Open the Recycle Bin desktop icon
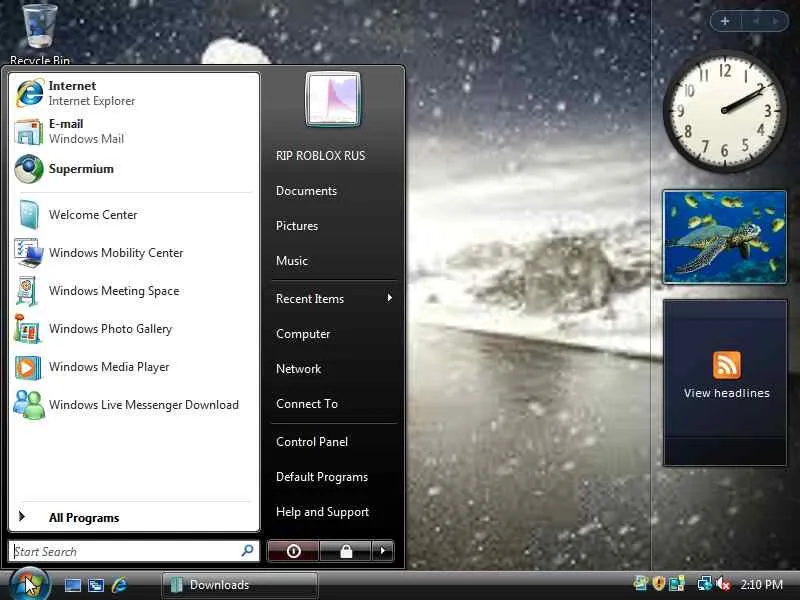This screenshot has height=600, width=800. pos(40,33)
